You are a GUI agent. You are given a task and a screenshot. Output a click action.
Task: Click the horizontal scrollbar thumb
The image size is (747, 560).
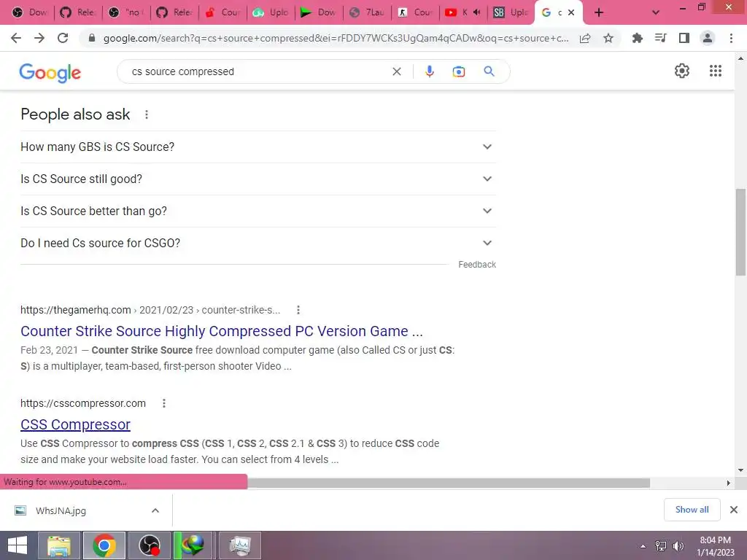pos(449,483)
